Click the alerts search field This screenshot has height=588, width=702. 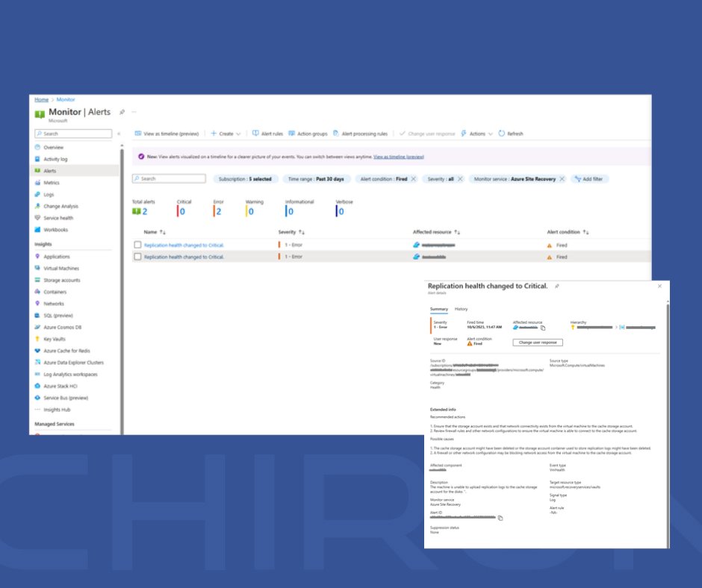click(x=169, y=178)
